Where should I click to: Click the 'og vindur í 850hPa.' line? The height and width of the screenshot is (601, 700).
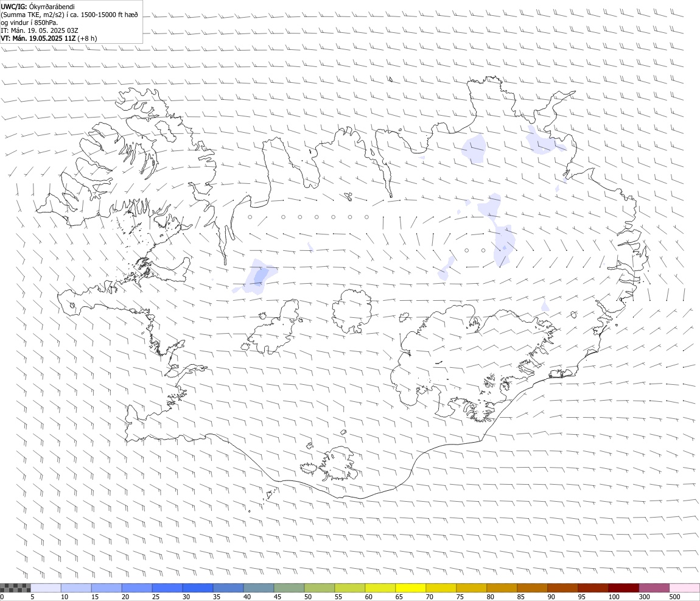coord(29,23)
